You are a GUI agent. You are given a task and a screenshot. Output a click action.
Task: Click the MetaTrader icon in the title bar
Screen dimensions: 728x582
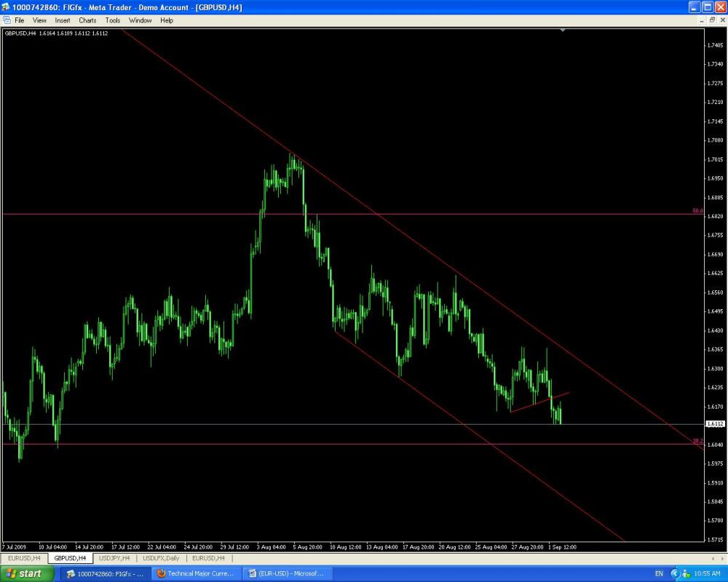tap(6, 7)
